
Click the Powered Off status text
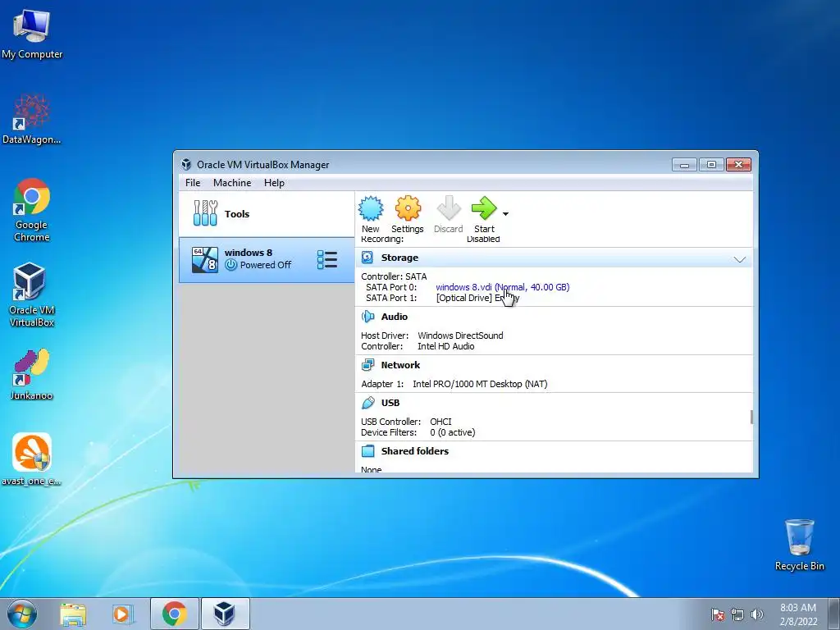click(266, 265)
